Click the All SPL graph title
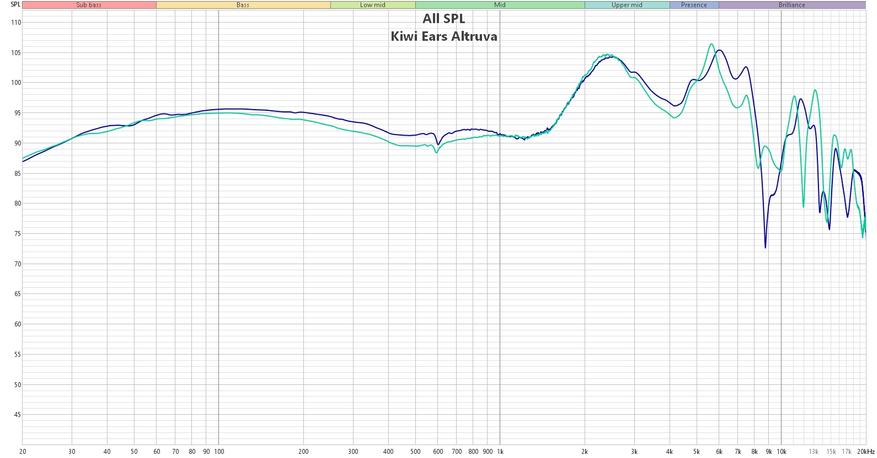This screenshot has width=877, height=458. coord(444,19)
